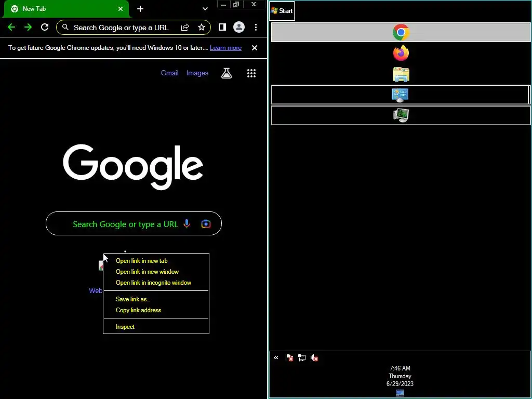
Task: Click the magnifier icon in the address bar
Action: pyautogui.click(x=65, y=27)
